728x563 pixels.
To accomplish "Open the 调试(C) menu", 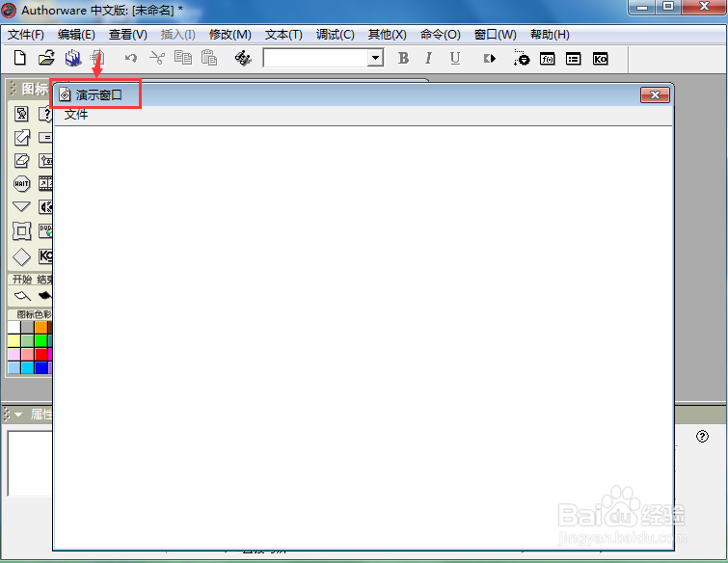I will click(x=336, y=35).
